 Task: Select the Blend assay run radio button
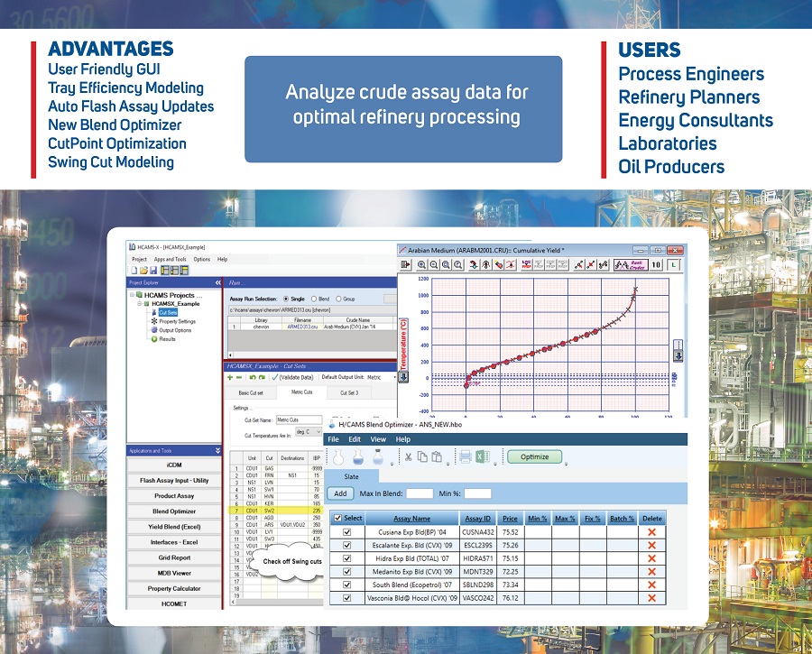[314, 299]
